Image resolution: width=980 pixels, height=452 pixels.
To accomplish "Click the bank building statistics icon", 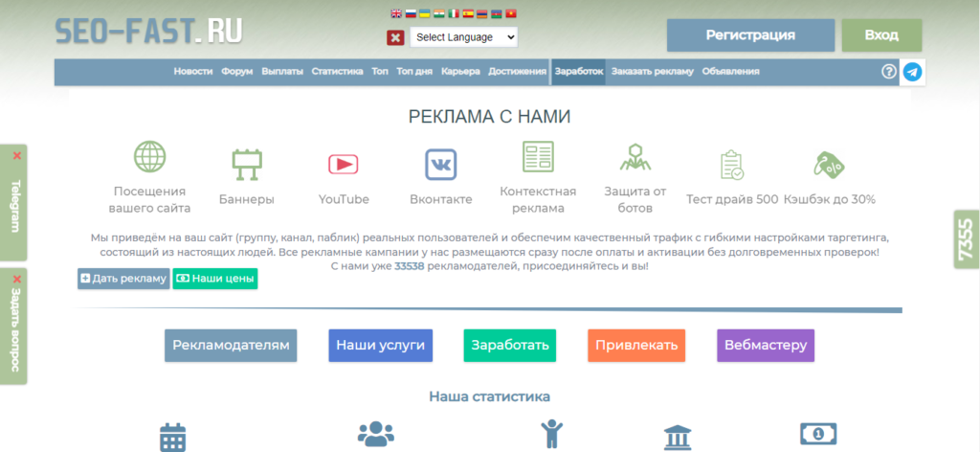I will point(679,438).
